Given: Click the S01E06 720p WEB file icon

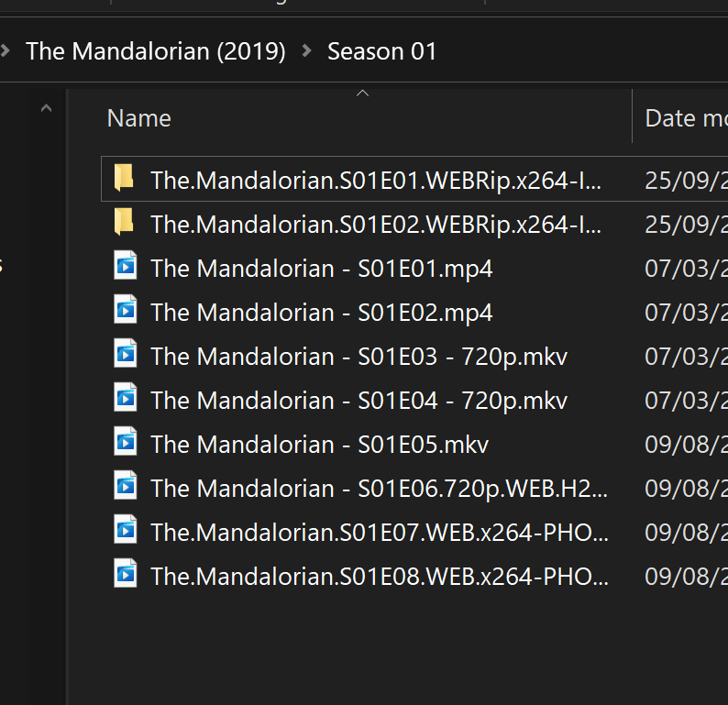Looking at the screenshot, I should (x=125, y=487).
